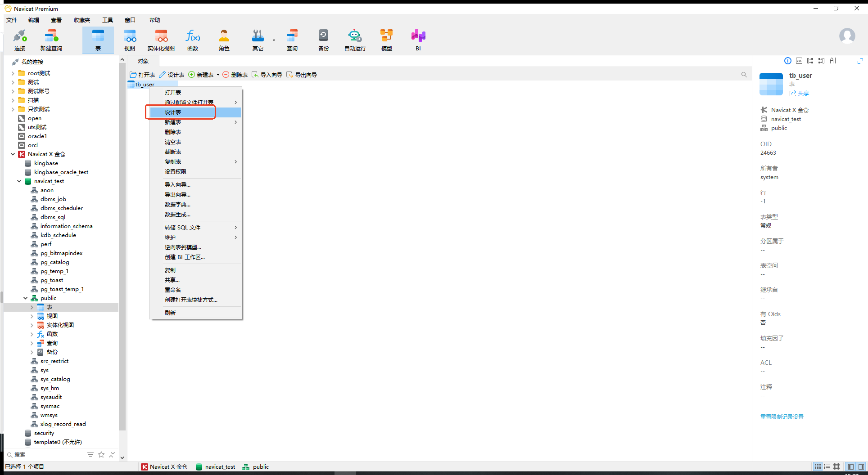868x475 pixels.
Task: Select the information_schema schema
Action: click(x=66, y=226)
